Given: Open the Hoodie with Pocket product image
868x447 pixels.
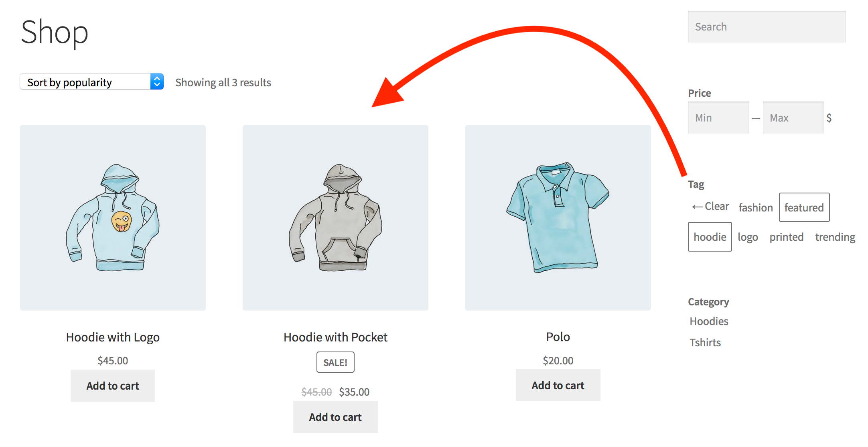Looking at the screenshot, I should coord(335,218).
